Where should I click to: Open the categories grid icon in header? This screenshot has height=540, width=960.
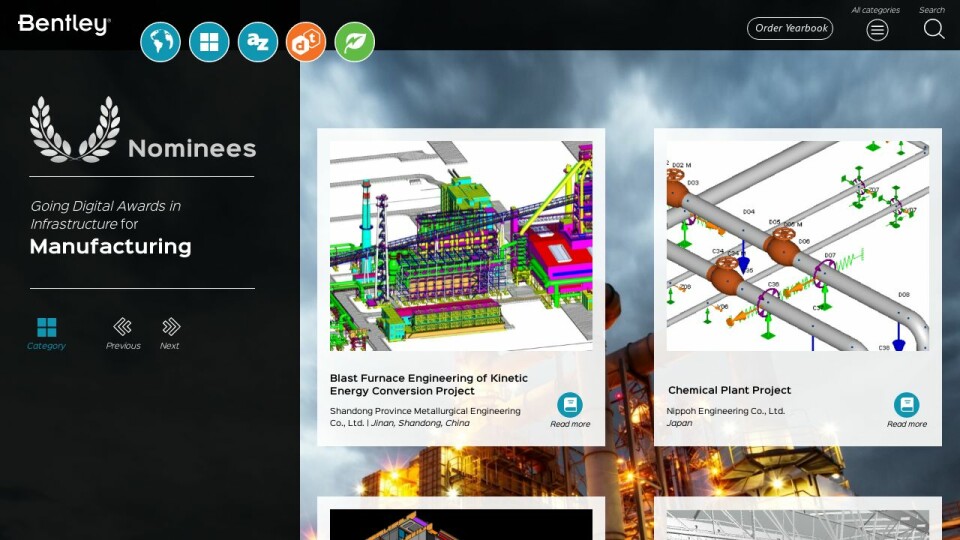(209, 42)
